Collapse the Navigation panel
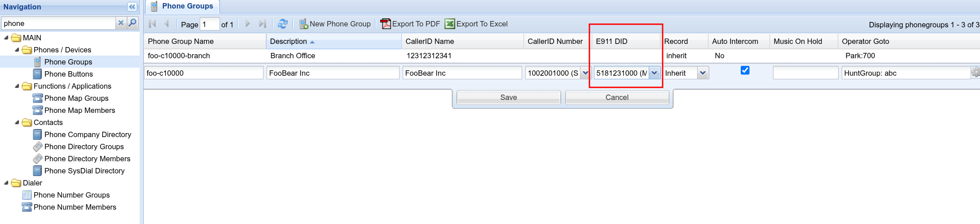This screenshot has height=224, width=980. [132, 7]
